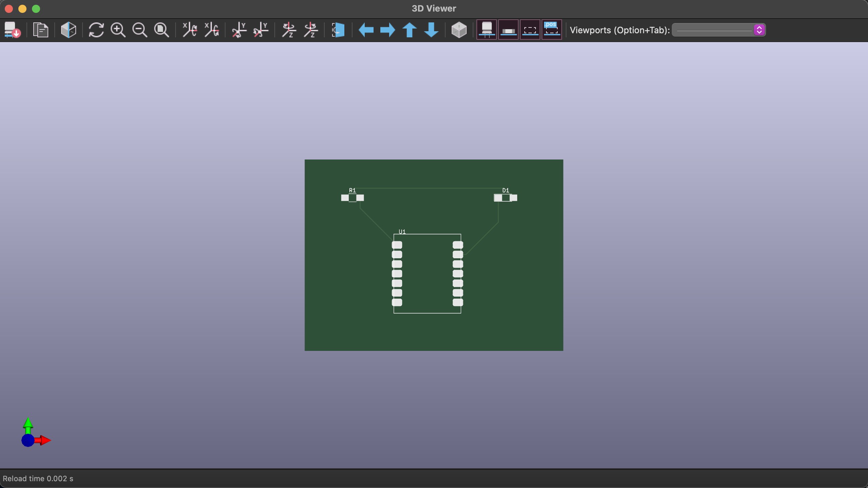Toggle through-hole 3D models

tap(487, 30)
